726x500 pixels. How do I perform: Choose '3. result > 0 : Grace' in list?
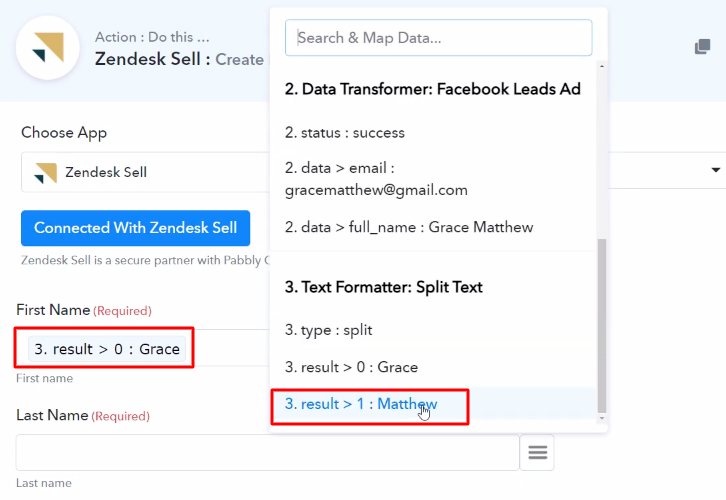[351, 367]
